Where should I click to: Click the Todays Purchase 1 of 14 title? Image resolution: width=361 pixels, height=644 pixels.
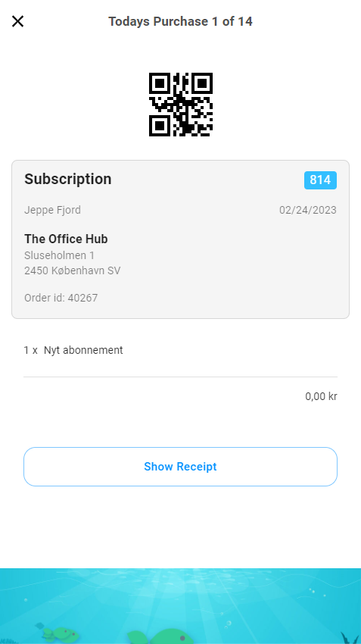[180, 21]
